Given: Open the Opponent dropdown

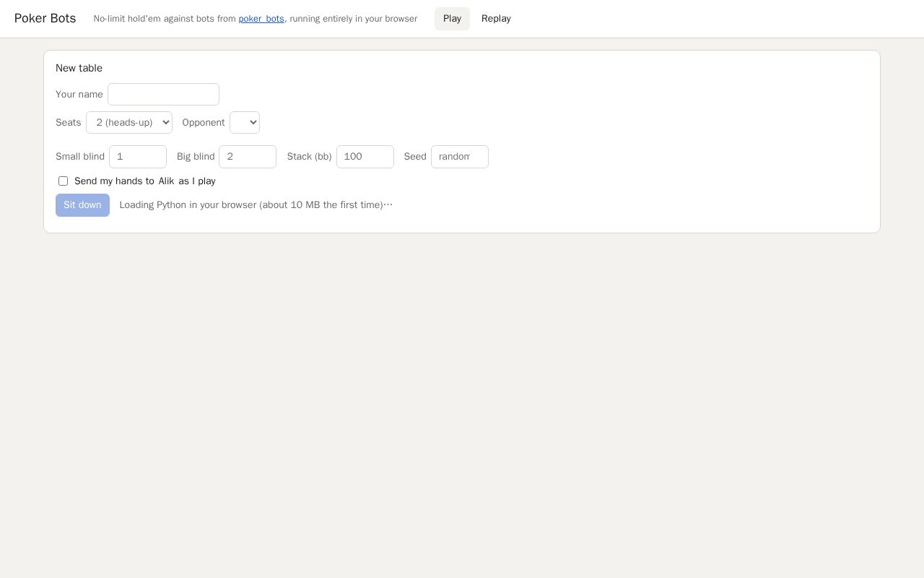Looking at the screenshot, I should 245,123.
